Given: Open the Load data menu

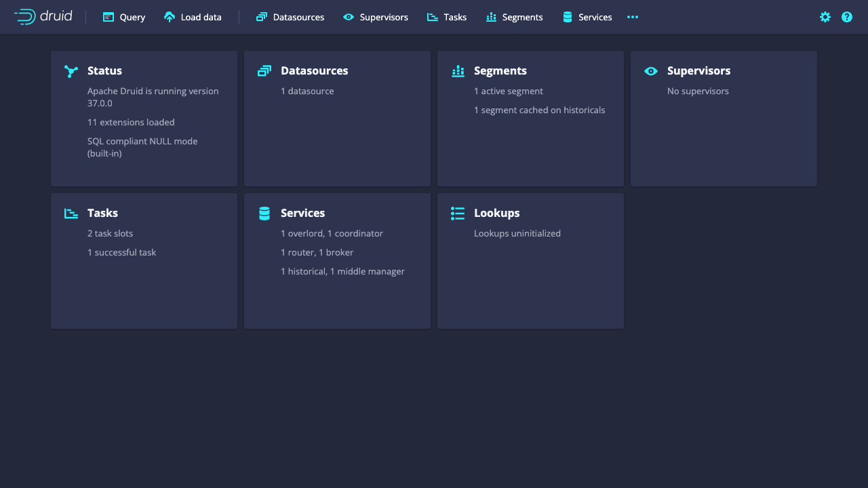Looking at the screenshot, I should pos(193,17).
